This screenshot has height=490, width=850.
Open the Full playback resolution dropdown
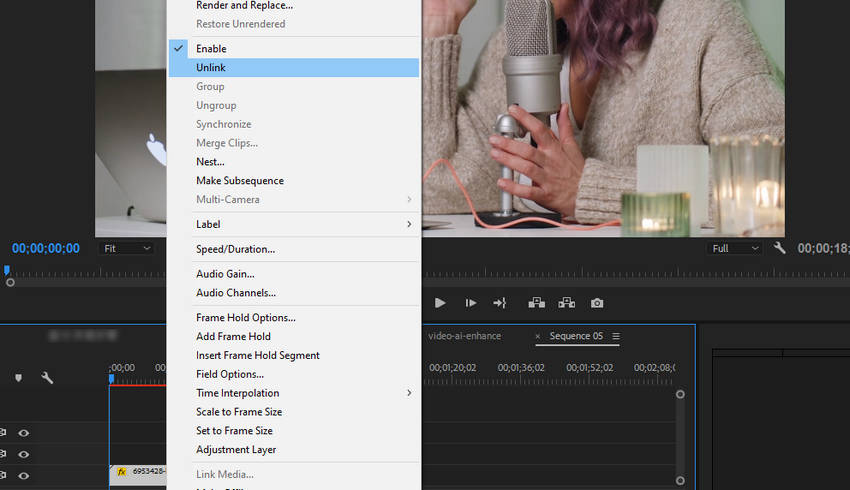(x=735, y=248)
